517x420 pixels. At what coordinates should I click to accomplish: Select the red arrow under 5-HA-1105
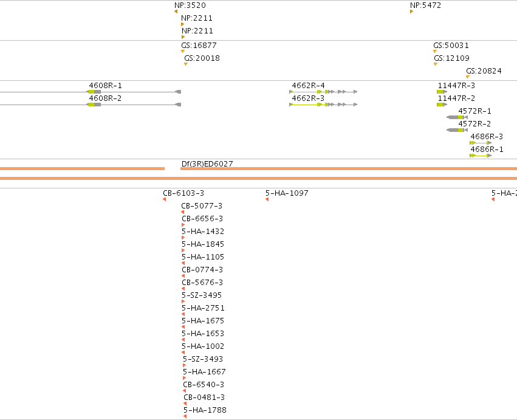click(183, 263)
